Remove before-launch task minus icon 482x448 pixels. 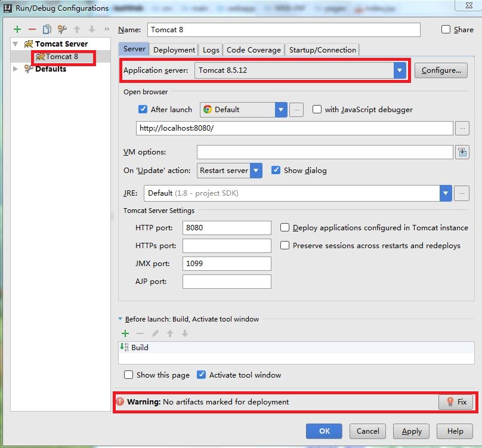140,333
